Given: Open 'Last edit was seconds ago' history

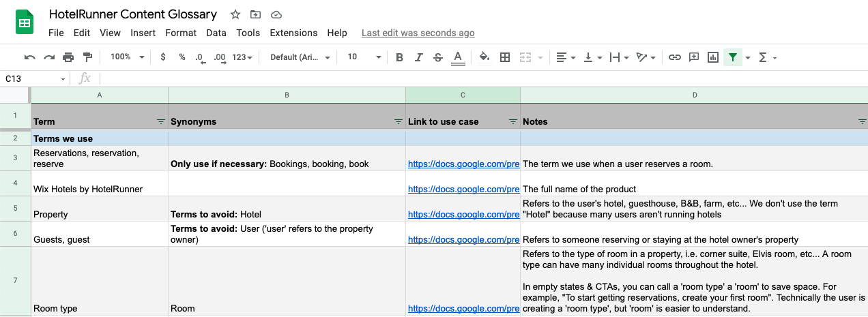Looking at the screenshot, I should click(x=418, y=33).
